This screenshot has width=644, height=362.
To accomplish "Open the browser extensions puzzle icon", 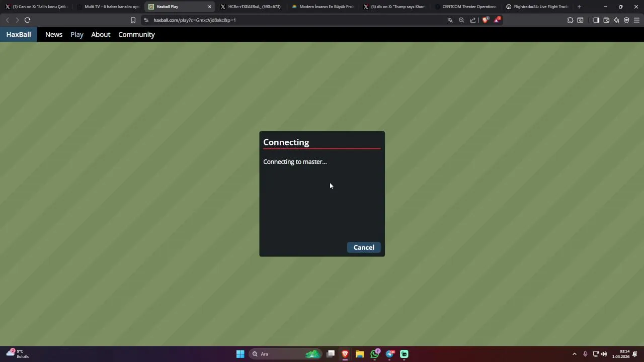I will (x=570, y=20).
